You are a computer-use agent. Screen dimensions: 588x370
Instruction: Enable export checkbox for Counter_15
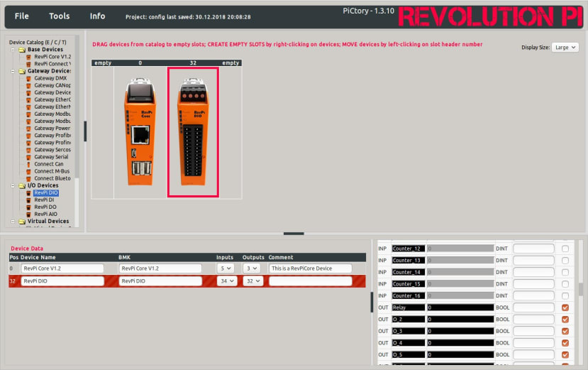click(565, 284)
